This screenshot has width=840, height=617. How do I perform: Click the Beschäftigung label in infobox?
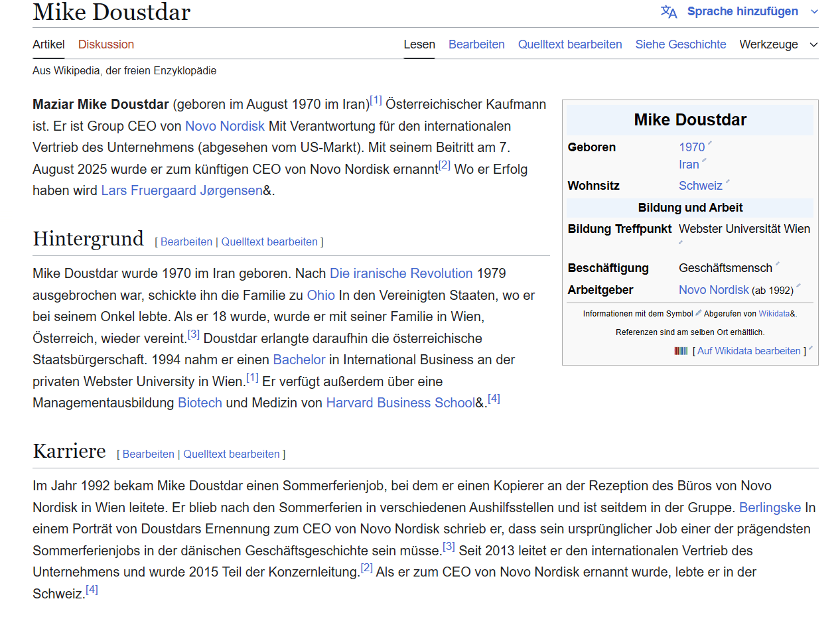click(x=608, y=268)
